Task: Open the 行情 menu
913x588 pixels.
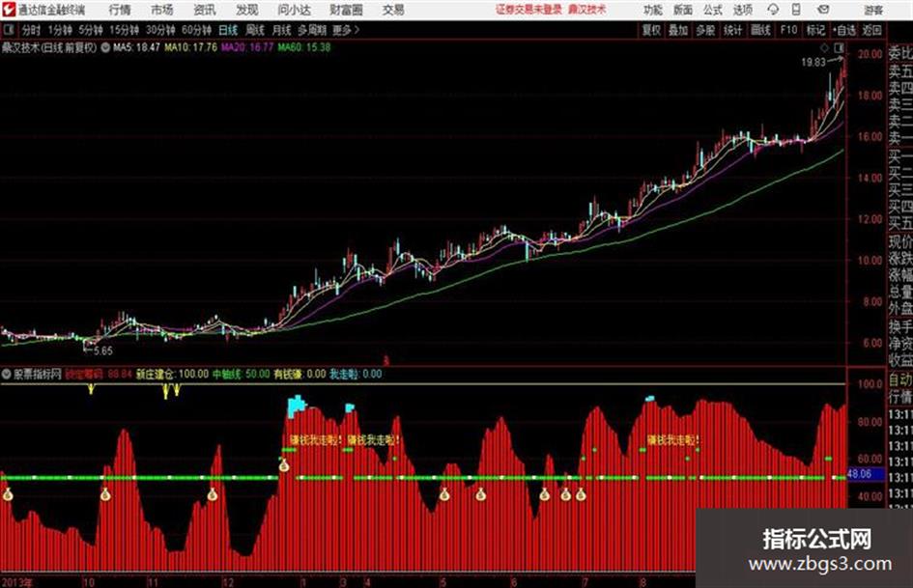Action: coord(120,10)
